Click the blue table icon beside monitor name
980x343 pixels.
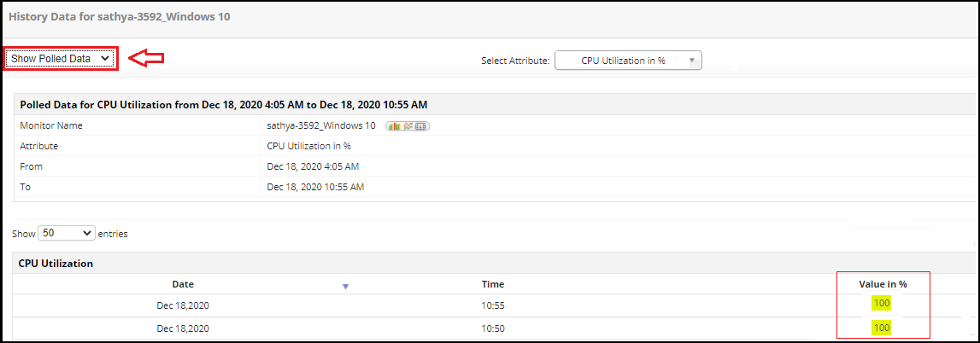coord(422,126)
